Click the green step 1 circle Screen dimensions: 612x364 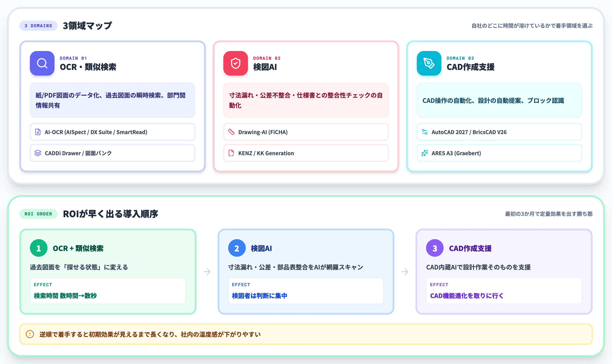point(38,248)
